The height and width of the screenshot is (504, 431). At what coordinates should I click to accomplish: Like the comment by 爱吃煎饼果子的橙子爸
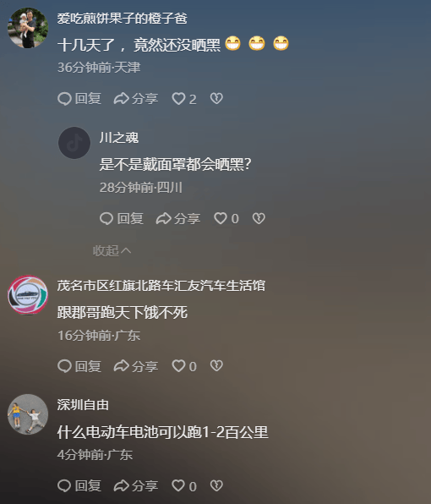[x=184, y=99]
